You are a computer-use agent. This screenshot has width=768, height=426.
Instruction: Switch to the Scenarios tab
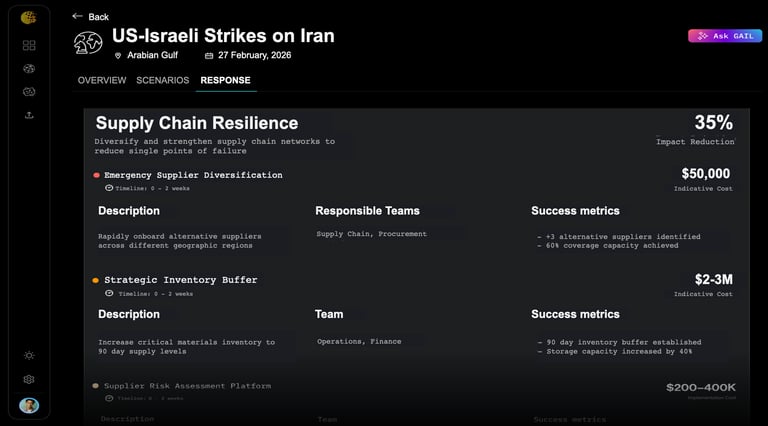[162, 80]
